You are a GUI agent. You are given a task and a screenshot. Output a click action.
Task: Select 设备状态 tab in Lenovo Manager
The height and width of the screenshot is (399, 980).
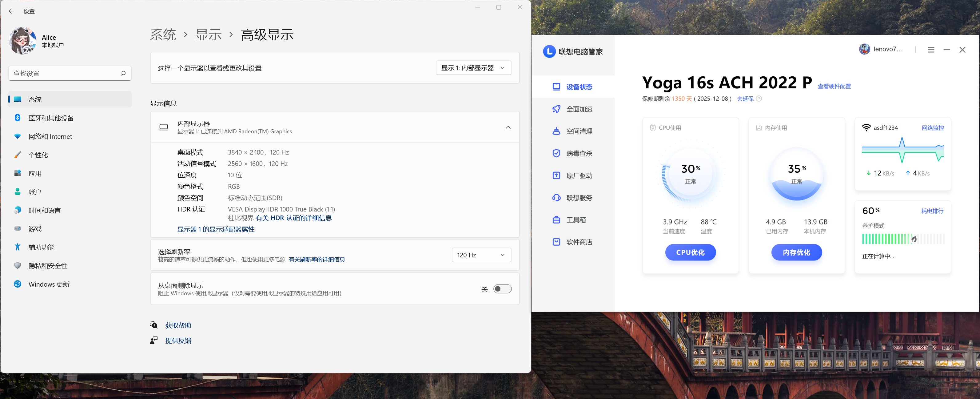(572, 87)
